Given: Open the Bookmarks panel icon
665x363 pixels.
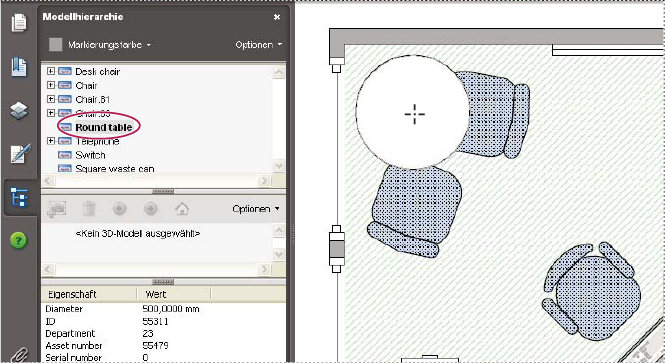Looking at the screenshot, I should 19,67.
